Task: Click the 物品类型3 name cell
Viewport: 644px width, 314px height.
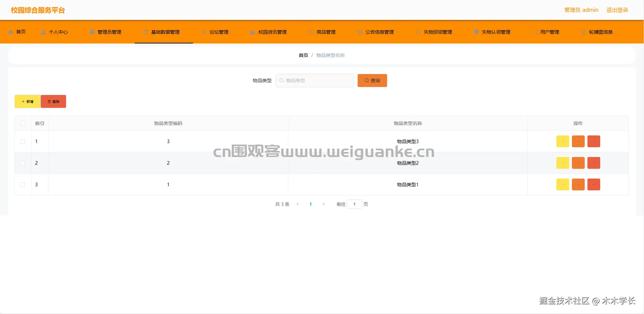Action: (x=408, y=142)
